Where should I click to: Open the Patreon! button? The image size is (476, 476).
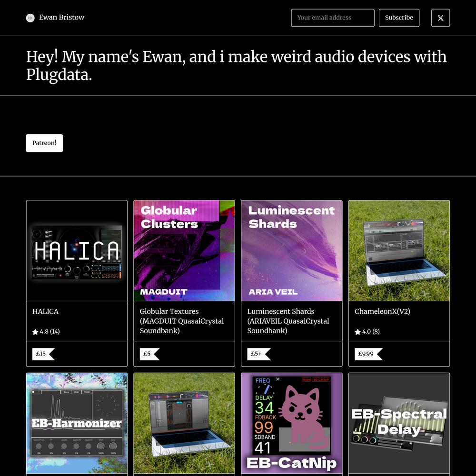pyautogui.click(x=44, y=143)
